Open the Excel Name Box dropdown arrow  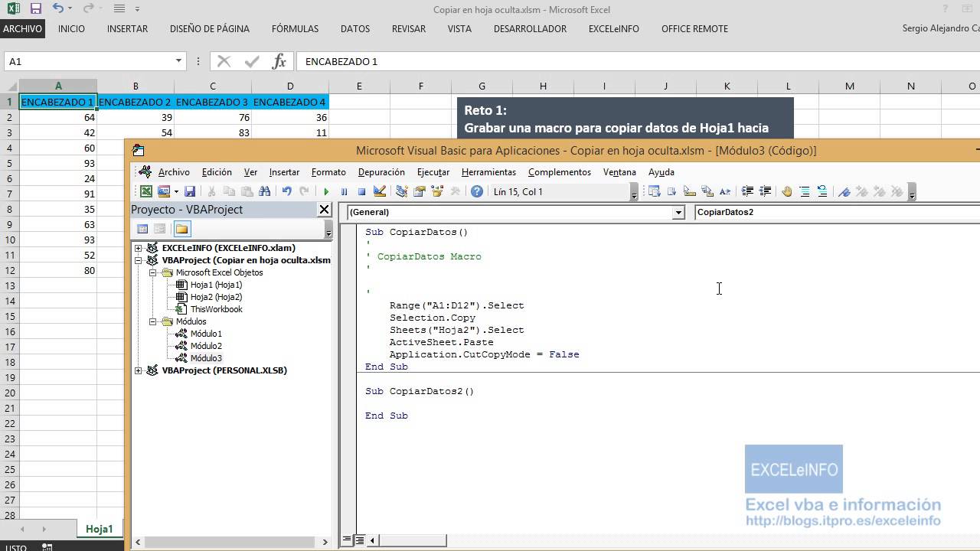[x=178, y=61]
